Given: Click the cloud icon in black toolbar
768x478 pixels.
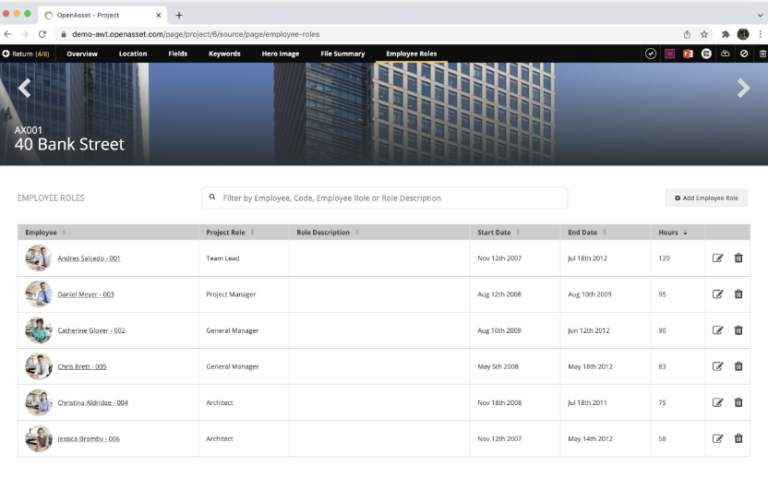Looking at the screenshot, I should pyautogui.click(x=725, y=53).
